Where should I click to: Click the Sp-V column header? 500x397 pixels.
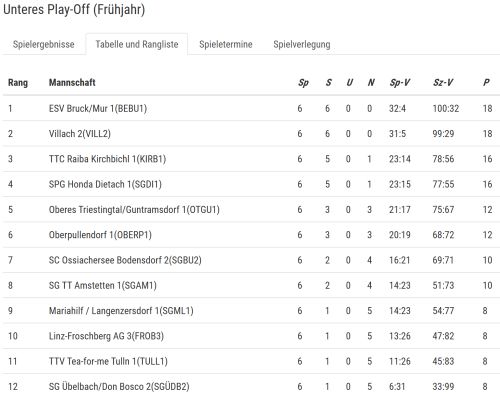pyautogui.click(x=400, y=82)
